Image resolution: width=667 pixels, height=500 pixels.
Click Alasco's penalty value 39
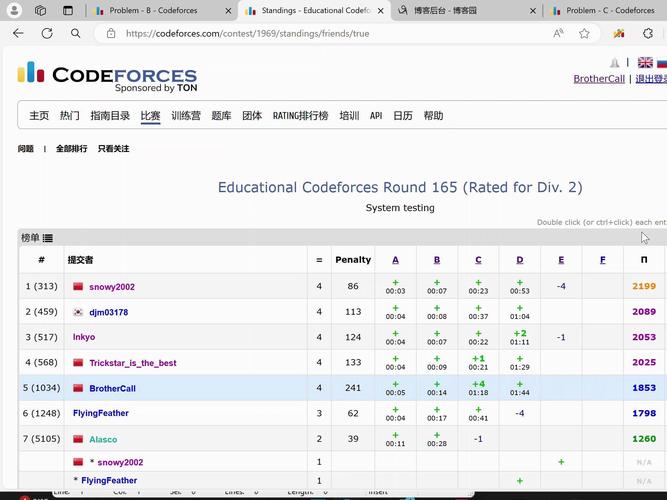[x=353, y=439]
